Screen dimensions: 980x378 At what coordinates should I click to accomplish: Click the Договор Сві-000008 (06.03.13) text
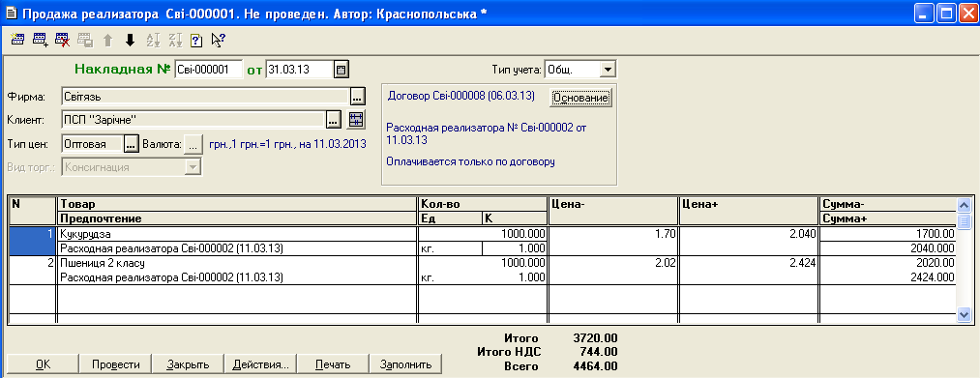pos(461,97)
